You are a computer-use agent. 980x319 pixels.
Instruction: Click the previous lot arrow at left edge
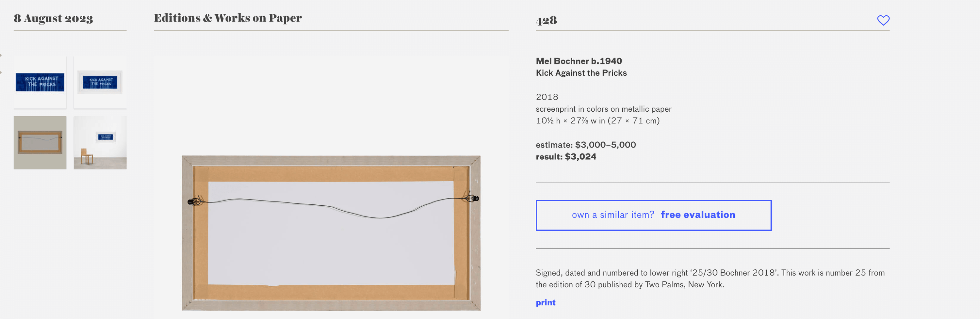pyautogui.click(x=1, y=63)
